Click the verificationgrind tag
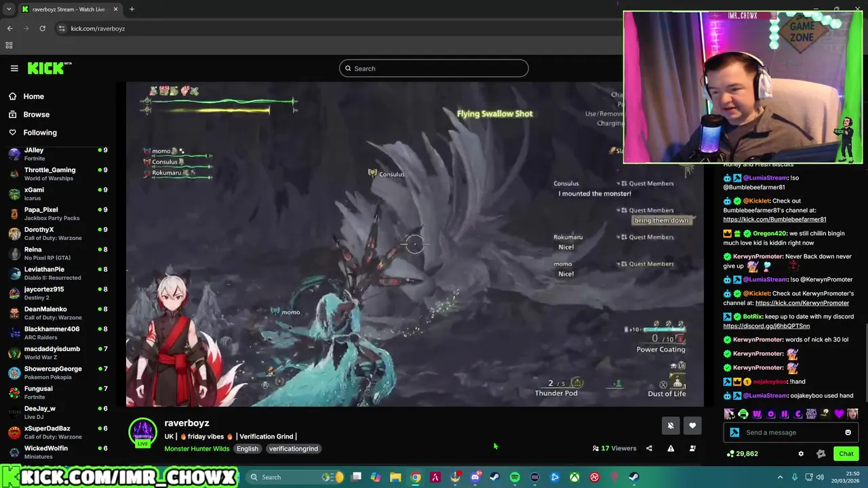This screenshot has height=488, width=868. click(293, 449)
